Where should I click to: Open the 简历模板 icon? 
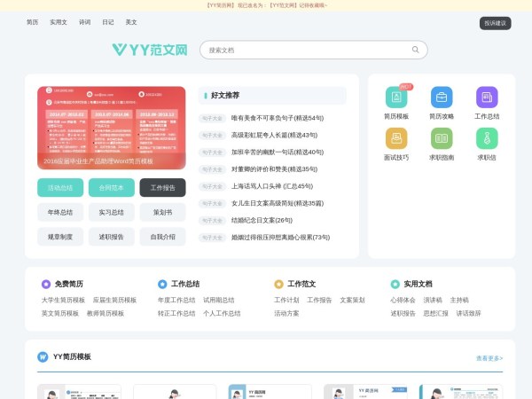pos(396,97)
